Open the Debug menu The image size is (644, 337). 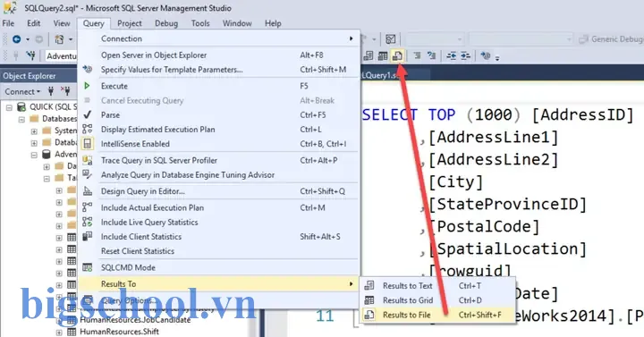point(166,23)
